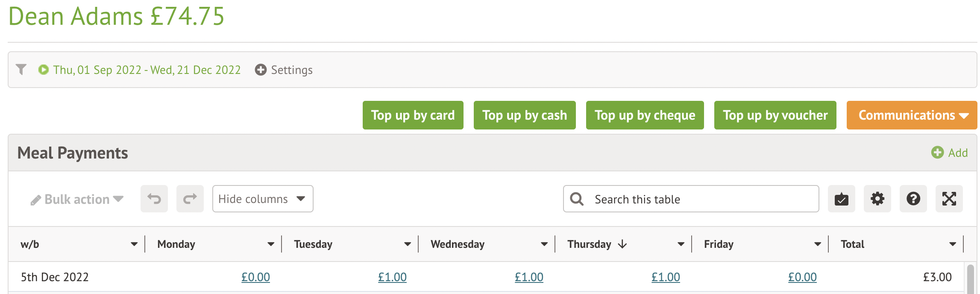Open table settings gear icon

click(877, 199)
